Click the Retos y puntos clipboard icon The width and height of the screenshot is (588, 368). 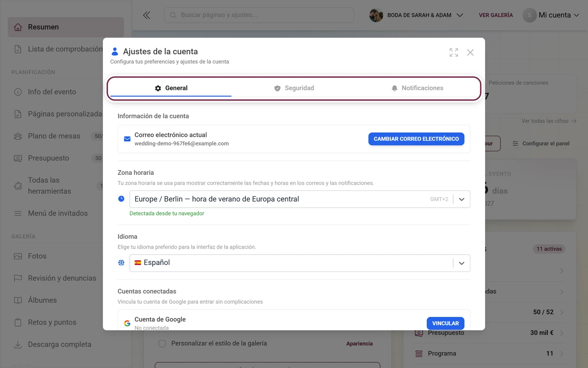[18, 323]
